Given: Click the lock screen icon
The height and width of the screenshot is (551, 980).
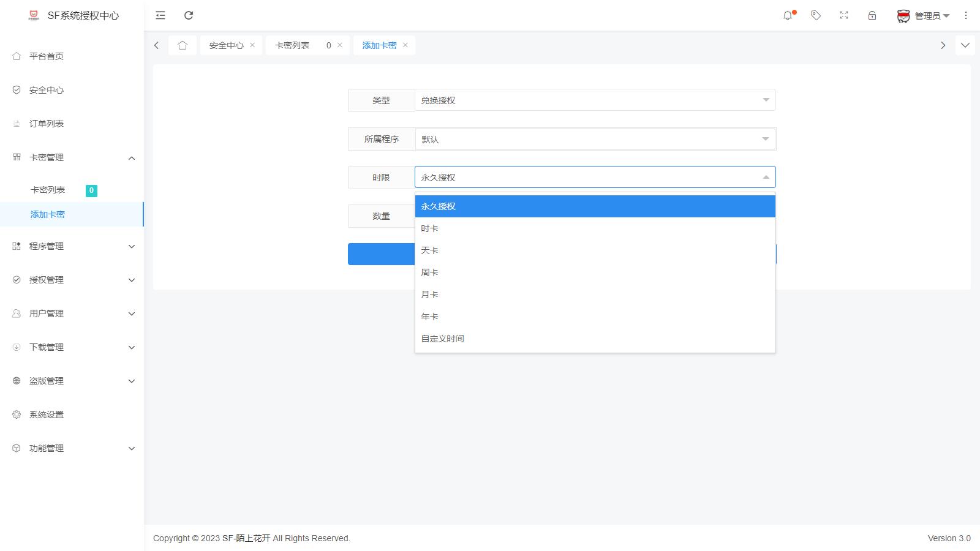Looking at the screenshot, I should (x=872, y=15).
